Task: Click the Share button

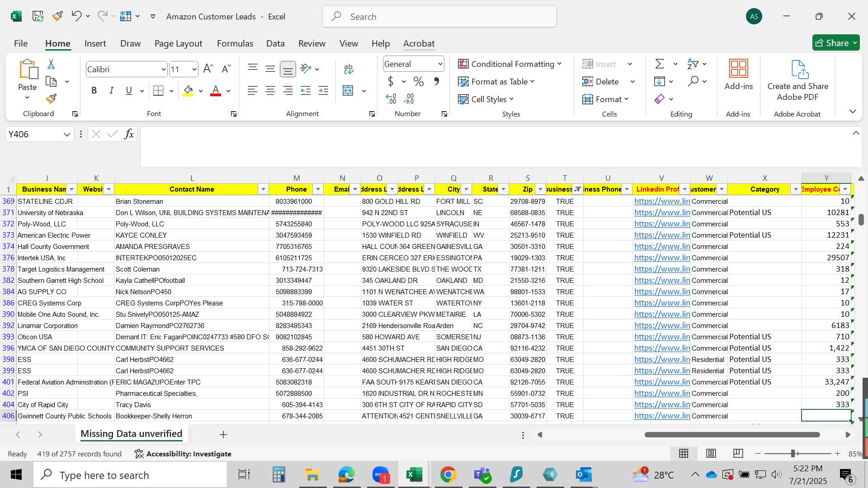Action: point(836,43)
